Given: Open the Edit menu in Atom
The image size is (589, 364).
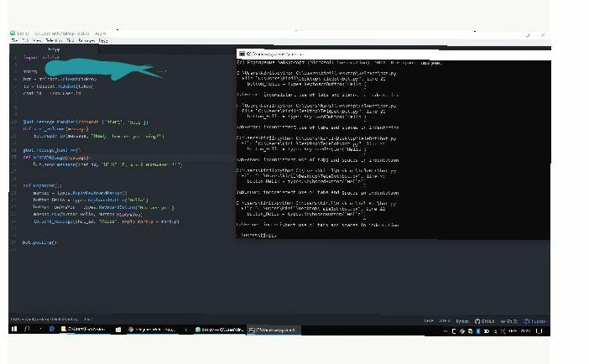Looking at the screenshot, I should pos(25,40).
